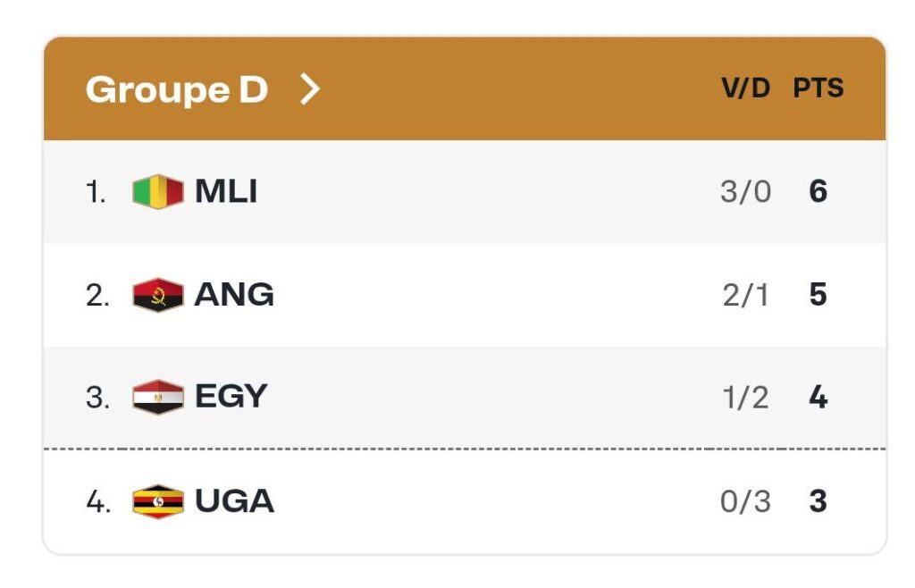Expand Groupe D with the chevron arrow
The width and height of the screenshot is (915, 588).
pyautogui.click(x=309, y=89)
